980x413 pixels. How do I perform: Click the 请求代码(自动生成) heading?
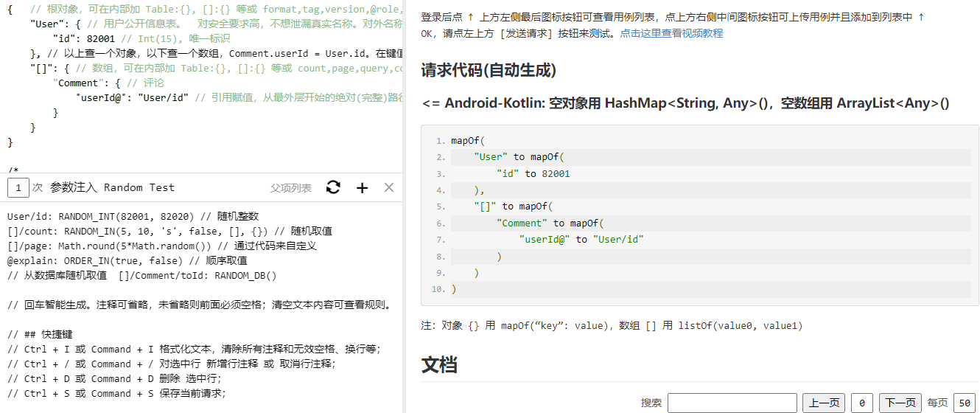point(489,70)
